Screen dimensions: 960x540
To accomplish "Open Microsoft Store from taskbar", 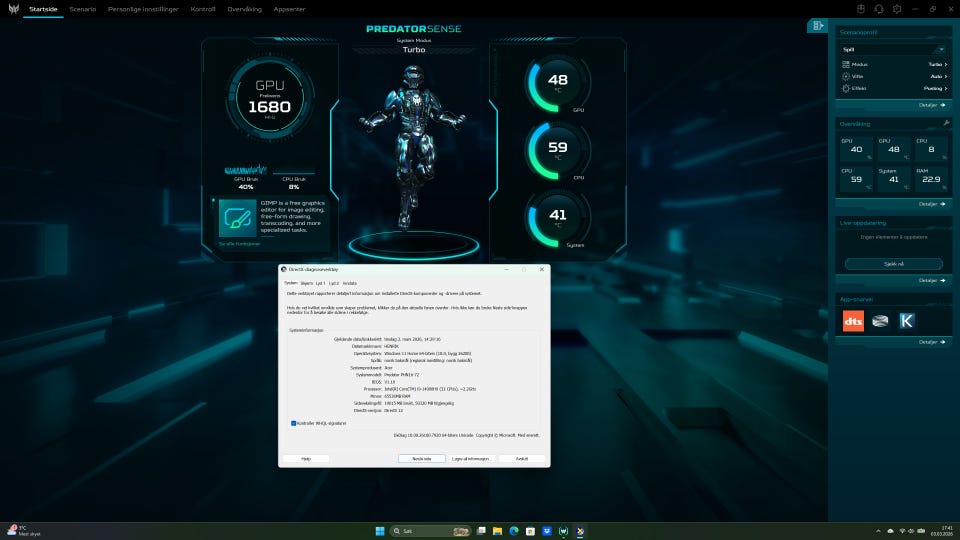I will coord(530,531).
